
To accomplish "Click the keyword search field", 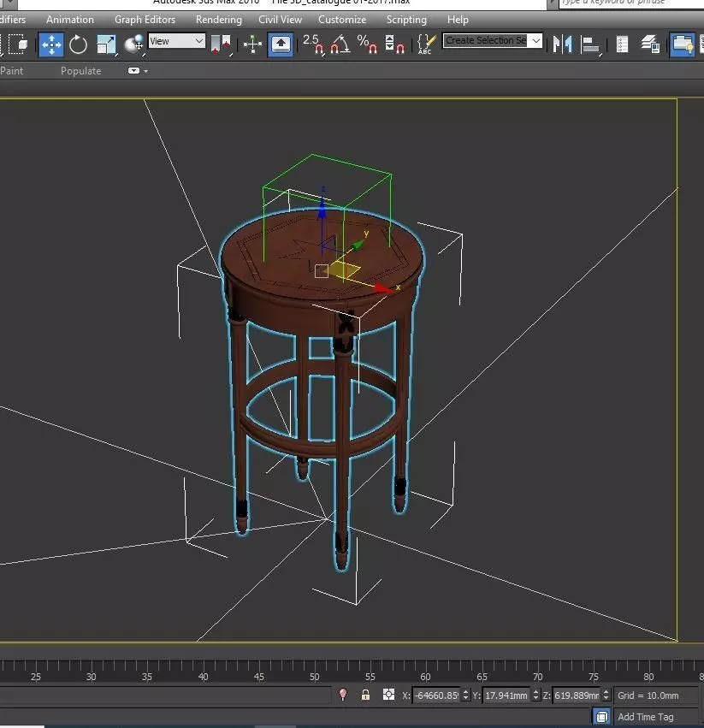I will pos(631,3).
